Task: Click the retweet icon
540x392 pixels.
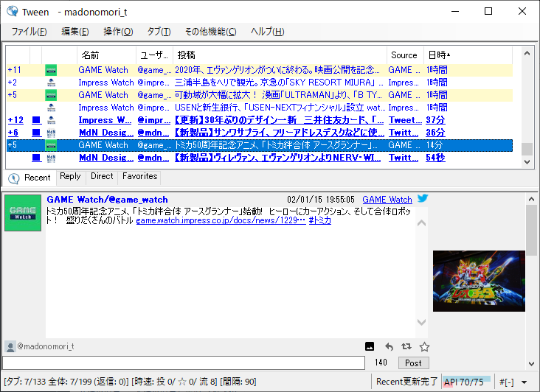Action: (x=406, y=346)
